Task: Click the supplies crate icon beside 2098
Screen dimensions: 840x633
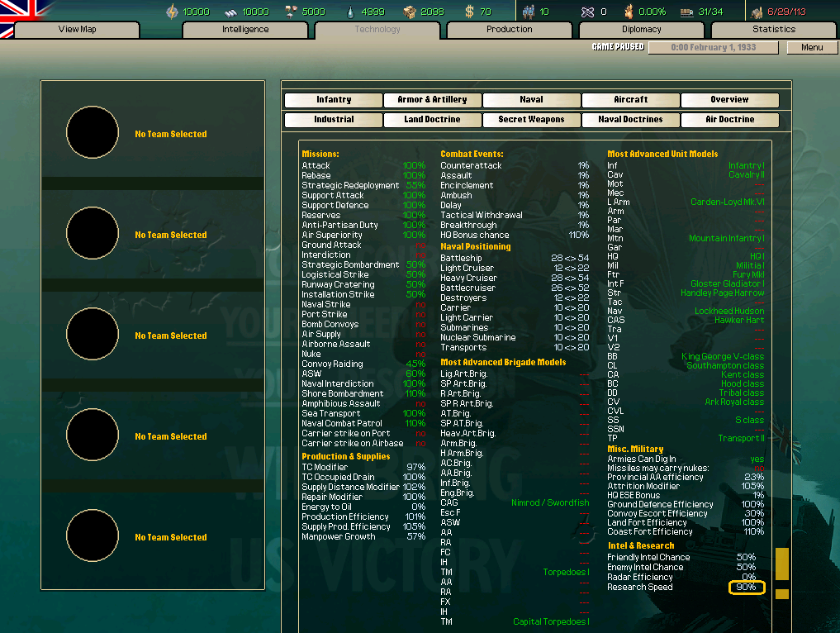Action: (410, 12)
